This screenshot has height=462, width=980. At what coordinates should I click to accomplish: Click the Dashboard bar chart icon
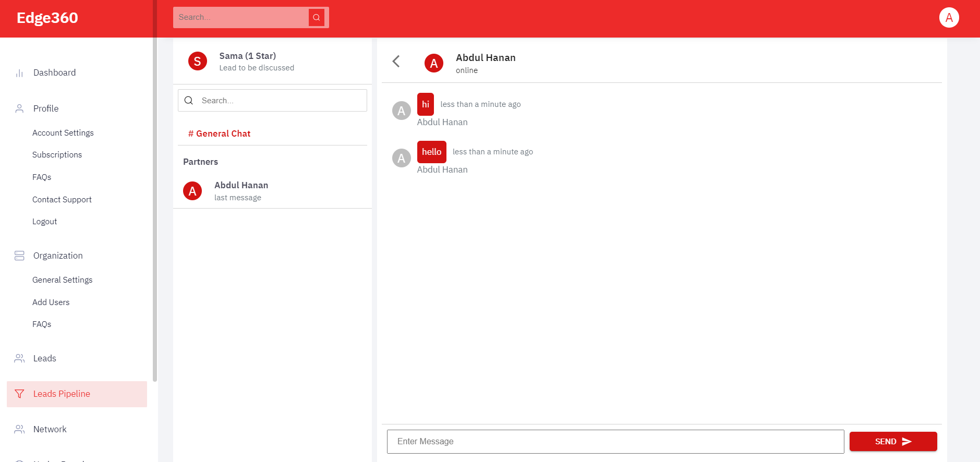click(x=19, y=73)
